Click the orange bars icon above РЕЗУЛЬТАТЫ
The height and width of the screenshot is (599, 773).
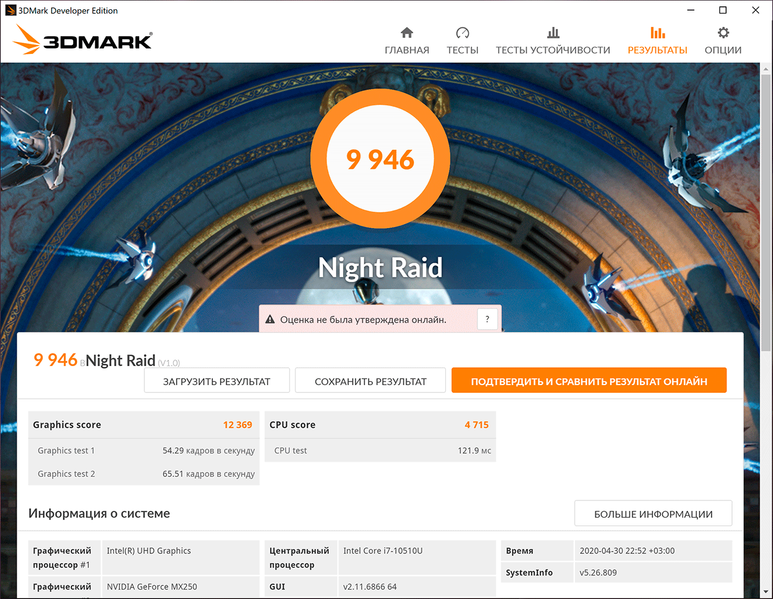(x=658, y=33)
